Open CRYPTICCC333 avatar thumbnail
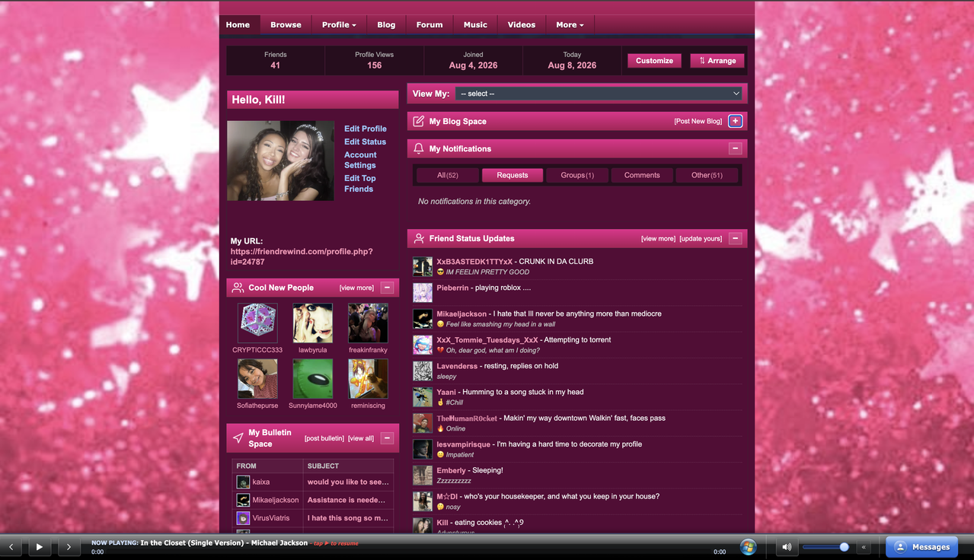974x560 pixels. click(257, 323)
